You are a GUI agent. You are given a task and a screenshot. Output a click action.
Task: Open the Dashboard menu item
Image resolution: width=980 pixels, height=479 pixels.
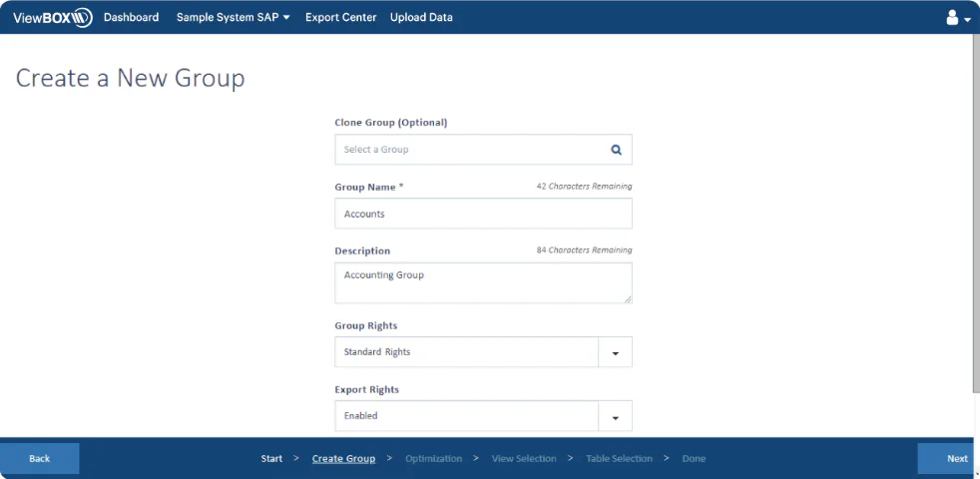tap(132, 18)
